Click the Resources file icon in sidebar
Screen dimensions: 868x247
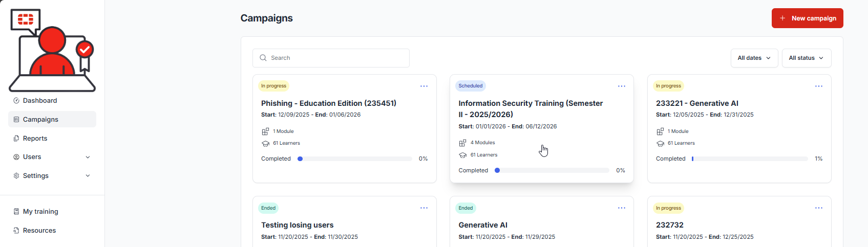[x=16, y=230]
